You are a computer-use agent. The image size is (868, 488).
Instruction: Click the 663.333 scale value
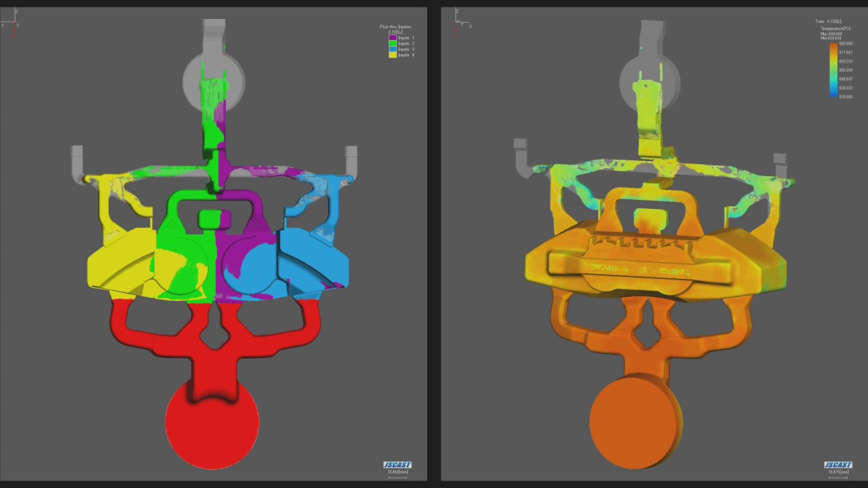click(x=846, y=61)
